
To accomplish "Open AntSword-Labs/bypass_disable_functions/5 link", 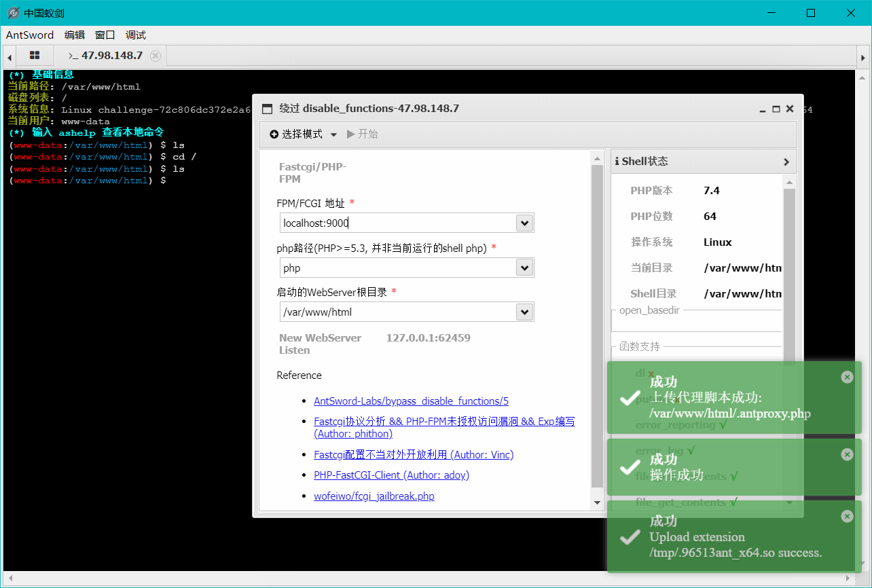I will [411, 401].
